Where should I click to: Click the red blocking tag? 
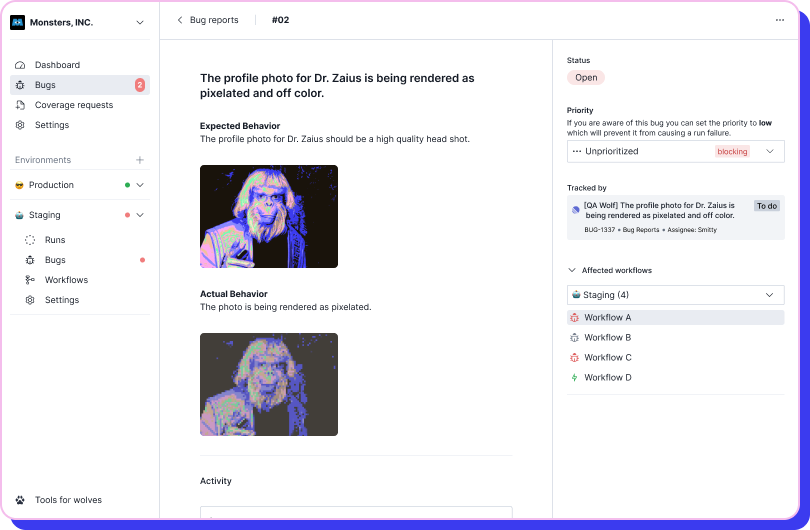coord(732,151)
